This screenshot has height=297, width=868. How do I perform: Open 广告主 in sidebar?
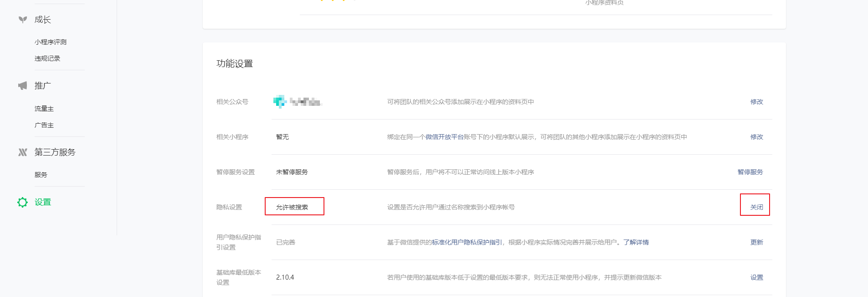pos(44,125)
